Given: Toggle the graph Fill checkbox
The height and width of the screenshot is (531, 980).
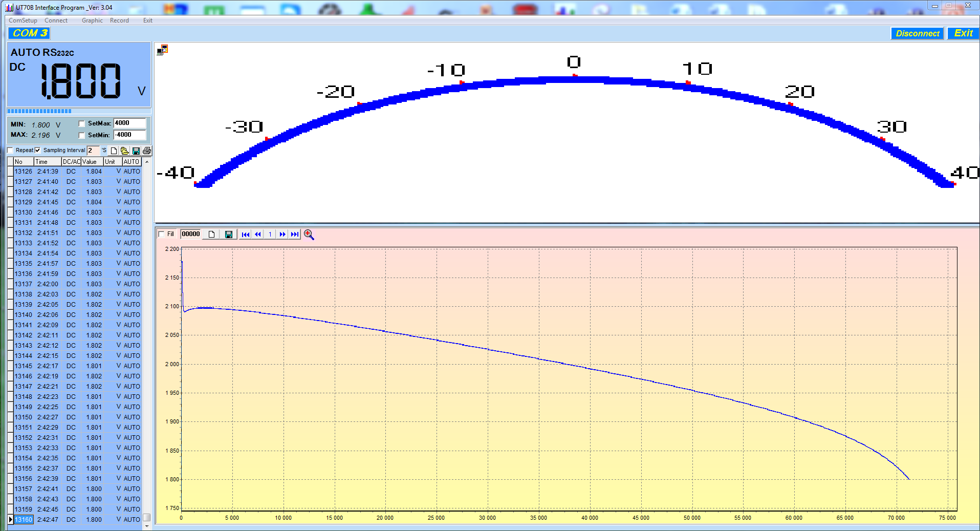Looking at the screenshot, I should tap(162, 235).
